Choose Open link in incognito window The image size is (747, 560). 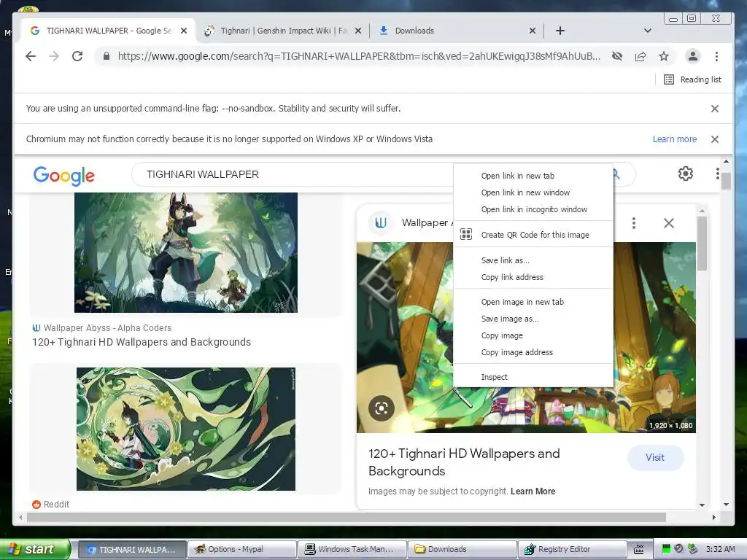[x=533, y=209]
